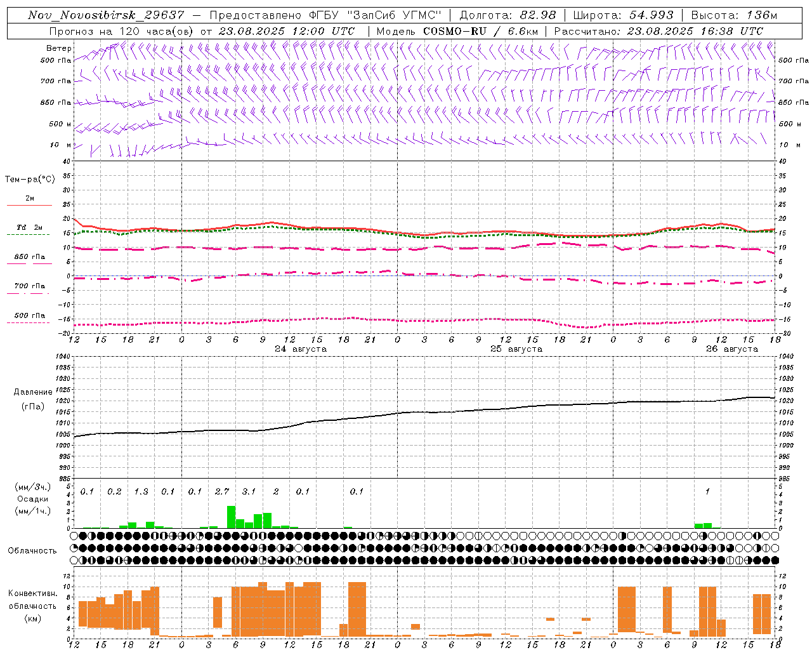Select the elevation text Высота: 136м
The width and height of the screenshot is (812, 650).
734,15
